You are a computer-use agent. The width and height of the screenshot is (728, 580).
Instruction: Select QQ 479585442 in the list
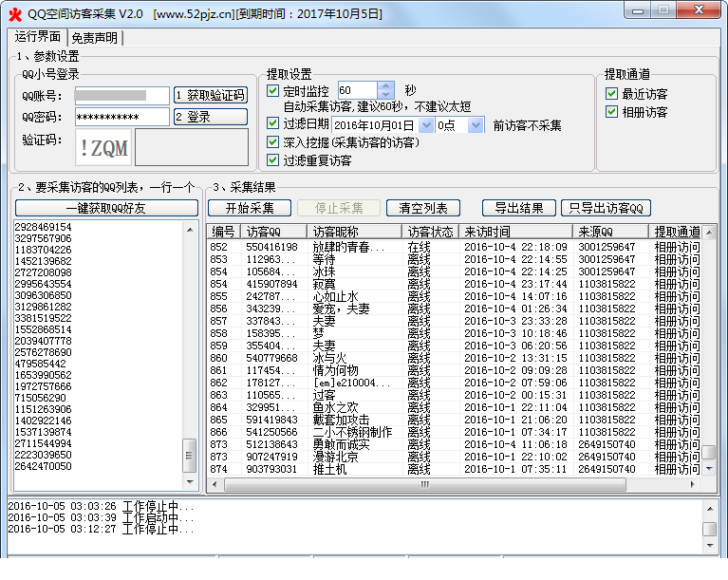coord(41,364)
